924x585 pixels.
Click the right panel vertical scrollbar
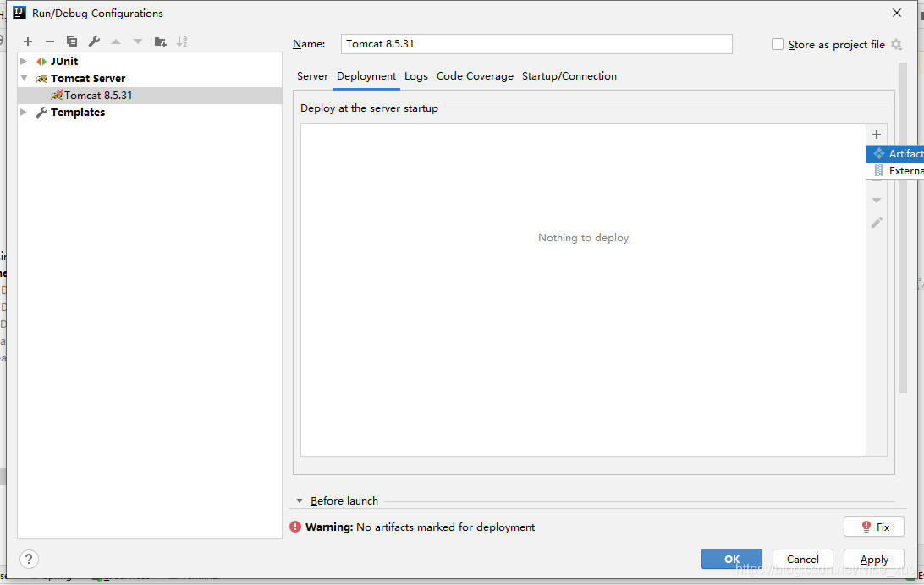(x=902, y=229)
